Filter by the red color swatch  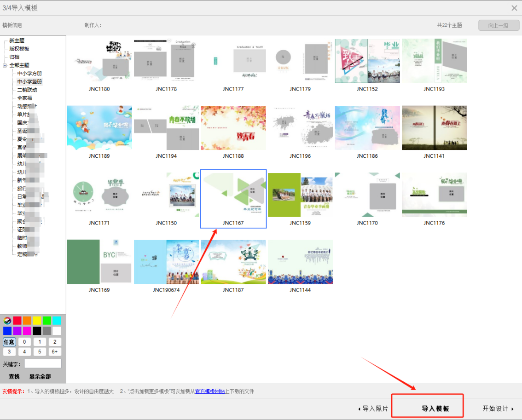pos(17,321)
